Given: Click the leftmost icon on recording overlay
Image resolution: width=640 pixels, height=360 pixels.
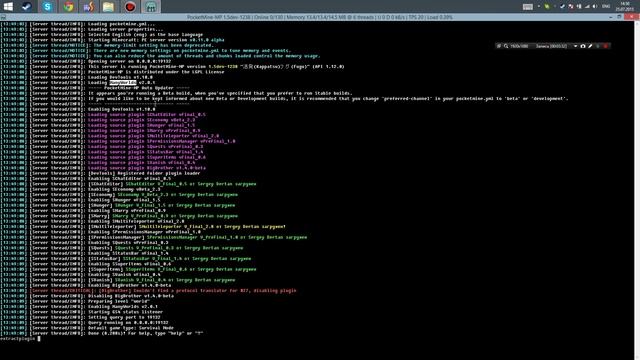Looking at the screenshot, I should click(x=499, y=46).
